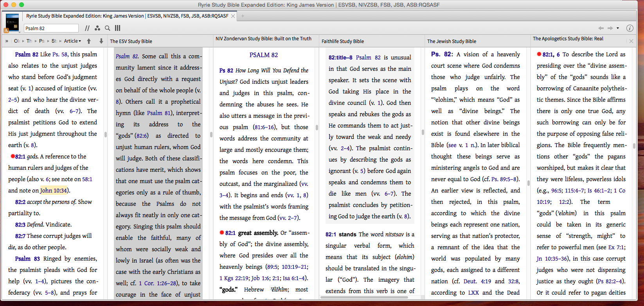Follow the Jn 10:35–36 reference link
644x306 pixels.
click(552, 259)
